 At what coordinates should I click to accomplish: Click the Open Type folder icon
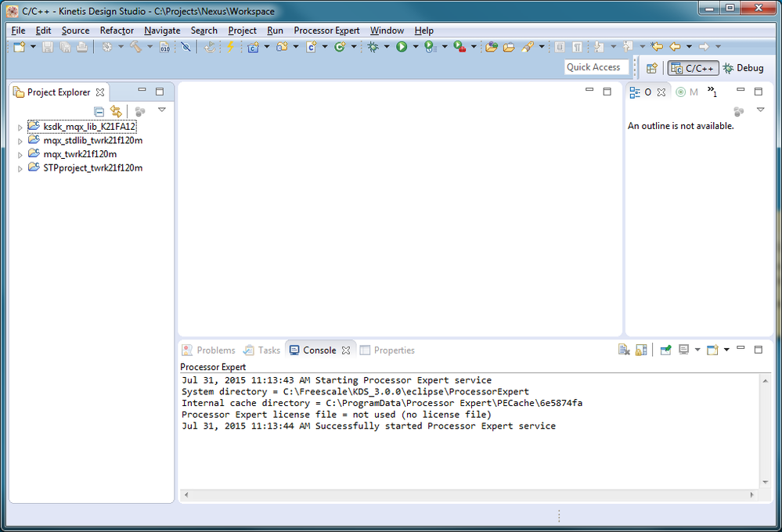click(492, 47)
